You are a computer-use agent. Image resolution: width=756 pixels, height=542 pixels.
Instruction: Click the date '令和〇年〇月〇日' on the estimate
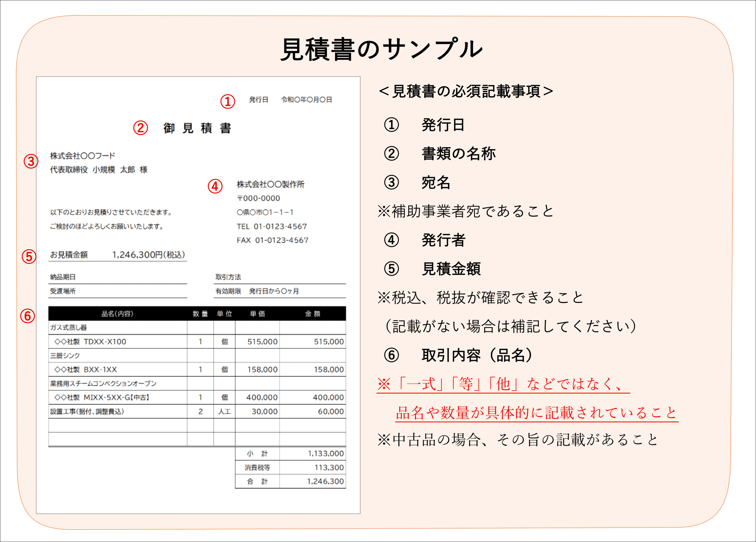[x=306, y=99]
